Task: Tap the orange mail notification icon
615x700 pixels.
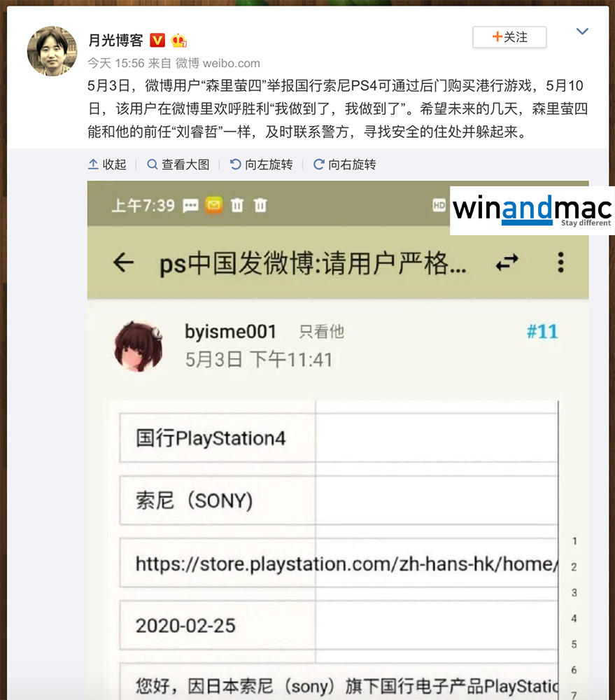Action: point(214,205)
